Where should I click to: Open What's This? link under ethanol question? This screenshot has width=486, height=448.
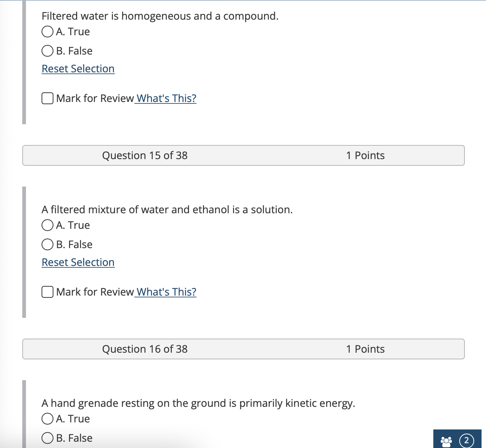166,292
